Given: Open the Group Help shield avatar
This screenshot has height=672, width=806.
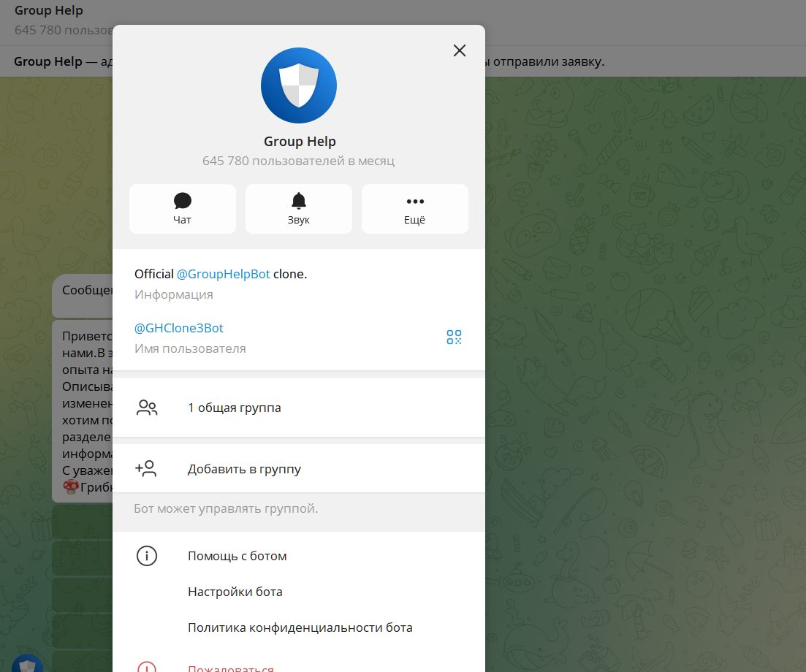Looking at the screenshot, I should (x=299, y=85).
